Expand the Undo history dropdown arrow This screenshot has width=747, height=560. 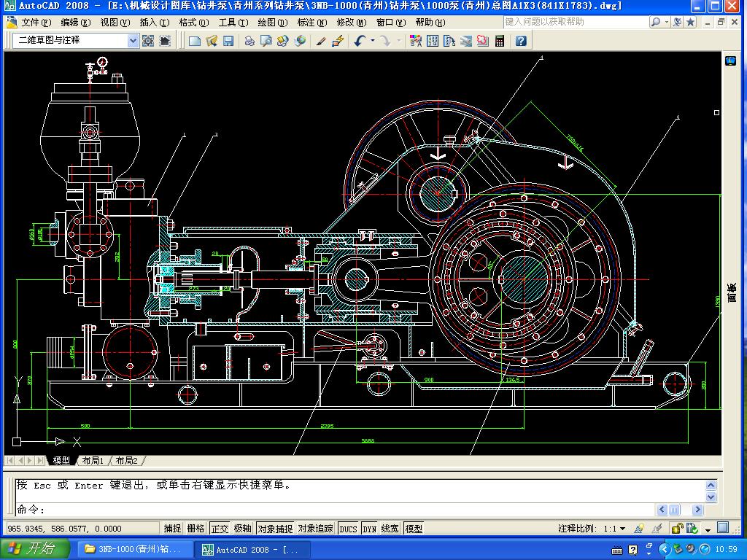(373, 41)
